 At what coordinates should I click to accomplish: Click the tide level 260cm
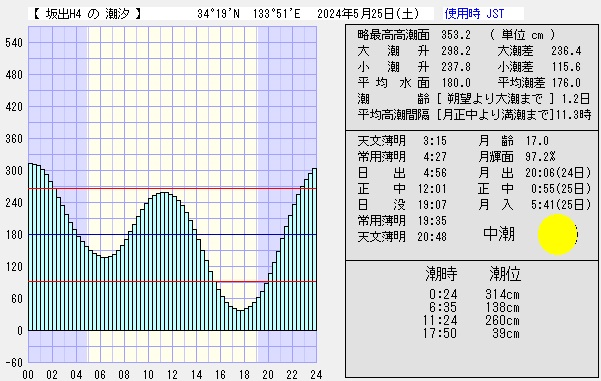(502, 320)
